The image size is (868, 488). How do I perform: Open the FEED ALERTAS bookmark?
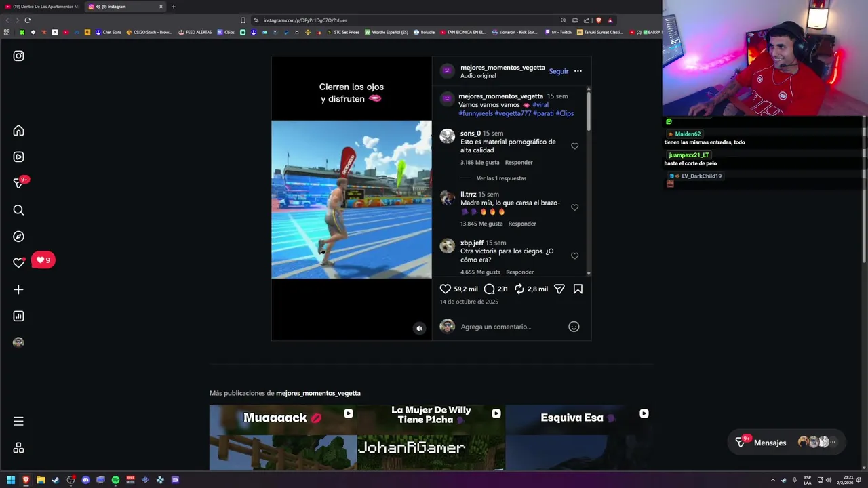point(195,32)
